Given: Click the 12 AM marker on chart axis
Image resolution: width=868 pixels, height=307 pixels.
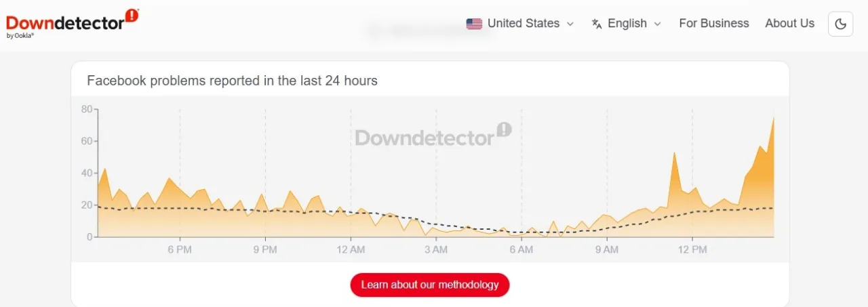Looking at the screenshot, I should (x=350, y=249).
